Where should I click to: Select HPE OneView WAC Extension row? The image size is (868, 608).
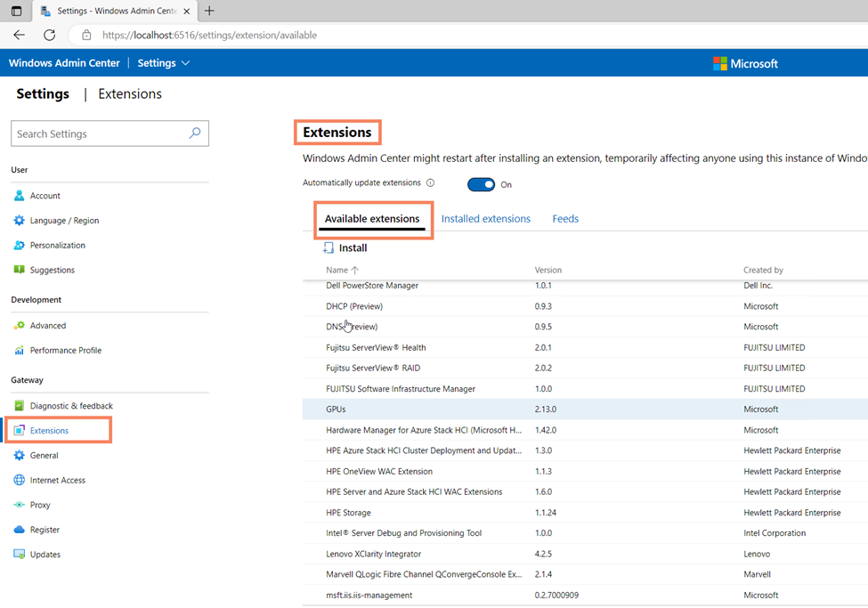pos(585,471)
